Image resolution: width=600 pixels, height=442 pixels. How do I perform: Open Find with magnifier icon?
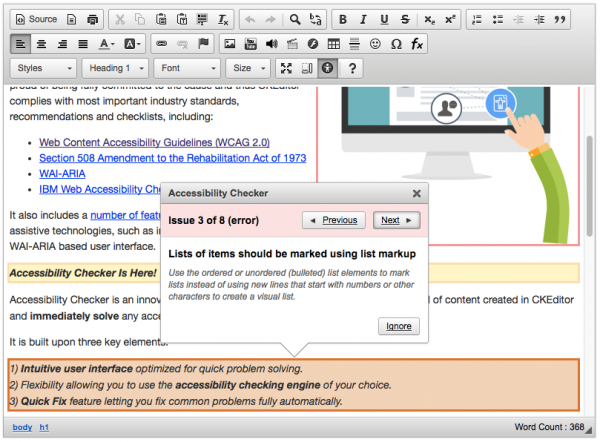point(295,19)
